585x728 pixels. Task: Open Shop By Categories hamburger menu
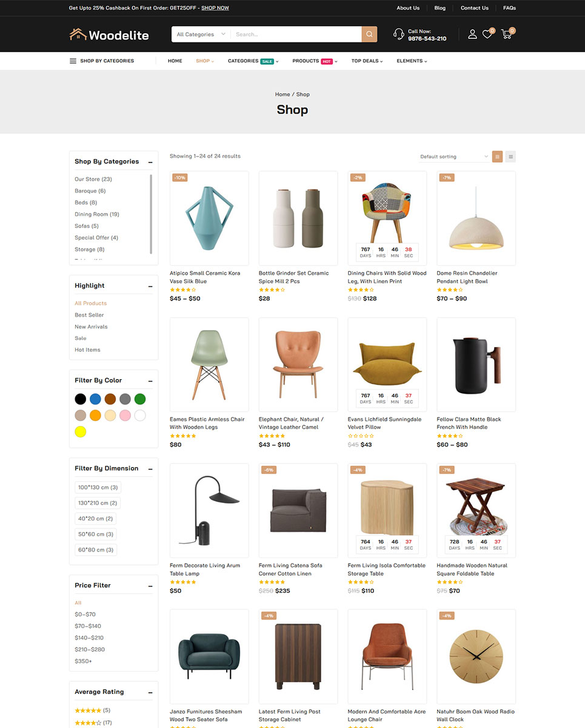[102, 61]
